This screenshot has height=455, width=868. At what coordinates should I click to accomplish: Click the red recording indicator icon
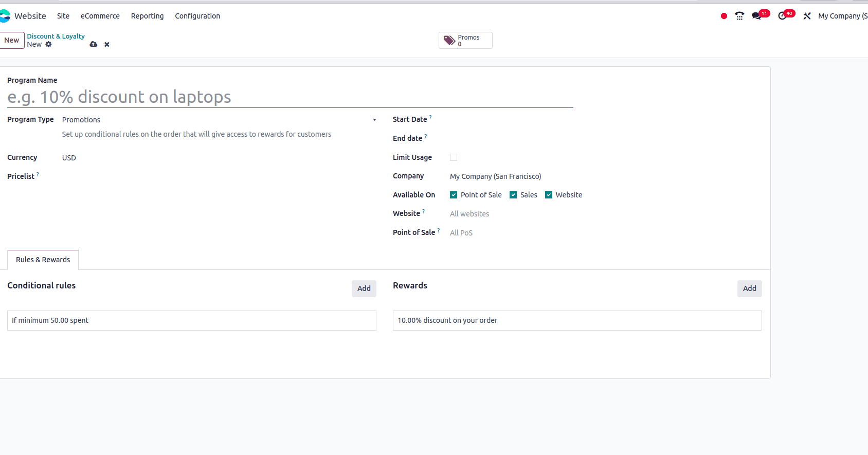pyautogui.click(x=724, y=16)
